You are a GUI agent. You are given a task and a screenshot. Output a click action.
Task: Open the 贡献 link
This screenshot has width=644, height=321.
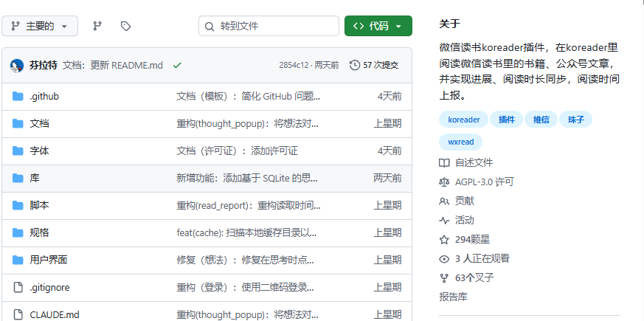point(465,201)
